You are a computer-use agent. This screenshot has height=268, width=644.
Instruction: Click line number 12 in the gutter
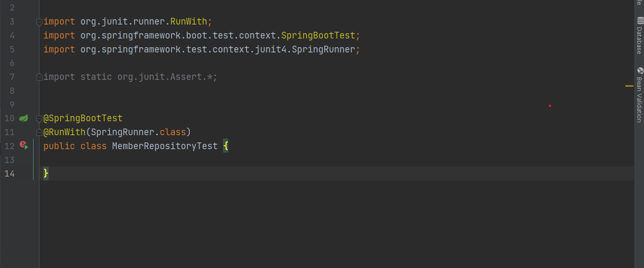tap(10, 146)
